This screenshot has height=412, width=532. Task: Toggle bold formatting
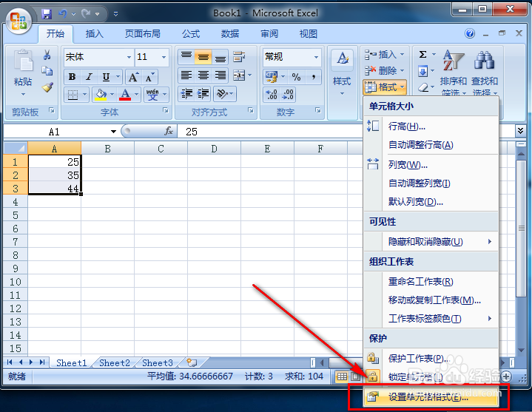(x=72, y=77)
